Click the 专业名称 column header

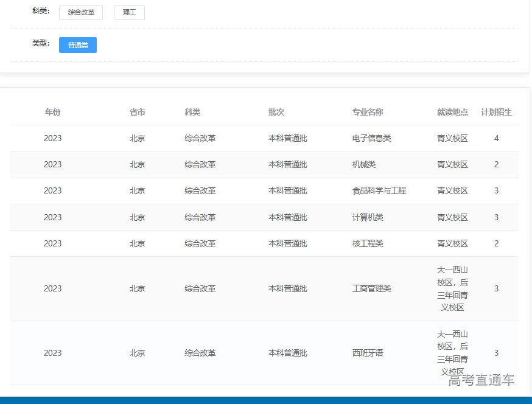tap(368, 112)
